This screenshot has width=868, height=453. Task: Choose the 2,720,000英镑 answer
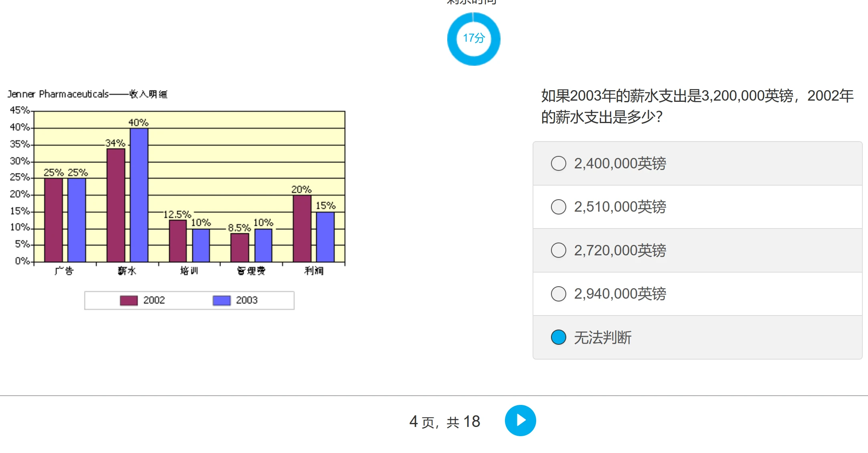click(558, 251)
